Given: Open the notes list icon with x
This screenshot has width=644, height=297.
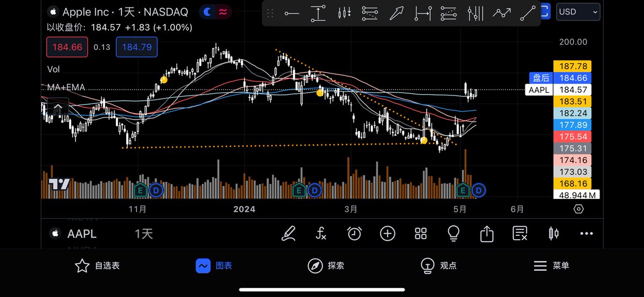Looking at the screenshot, I should (x=520, y=233).
